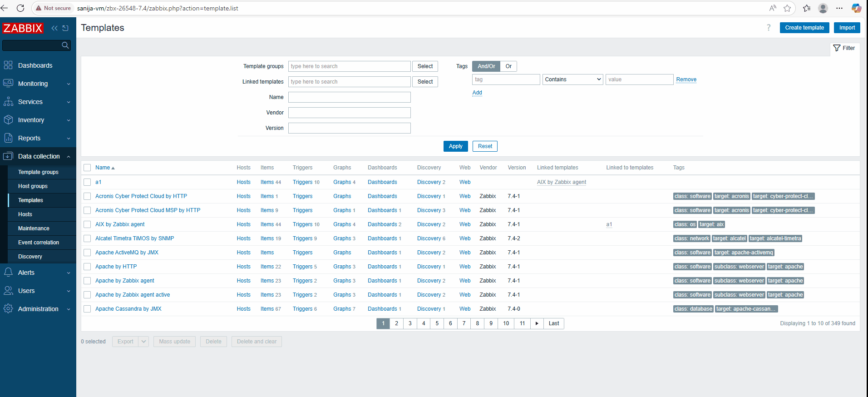Image resolution: width=868 pixels, height=397 pixels.
Task: Expand the Services menu chevron
Action: 69,102
